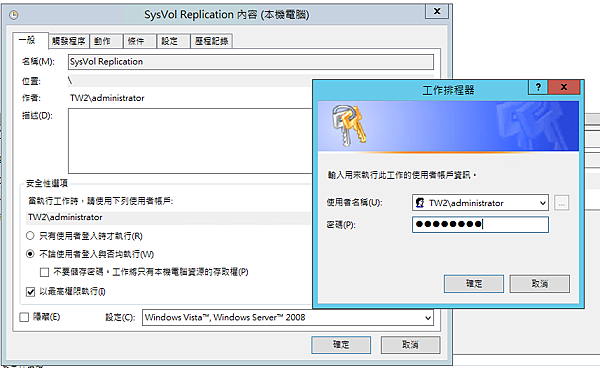Open the 動作 tab
The width and height of the screenshot is (600, 368).
[x=106, y=41]
